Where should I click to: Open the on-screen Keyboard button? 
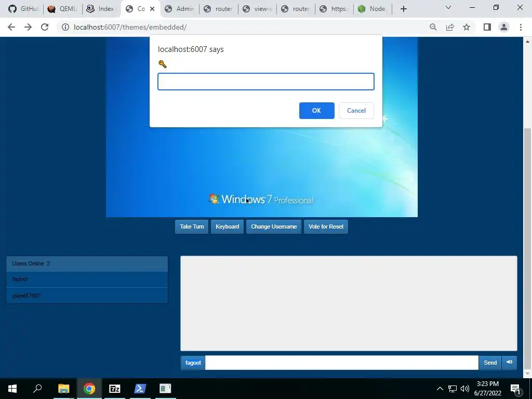click(x=228, y=227)
